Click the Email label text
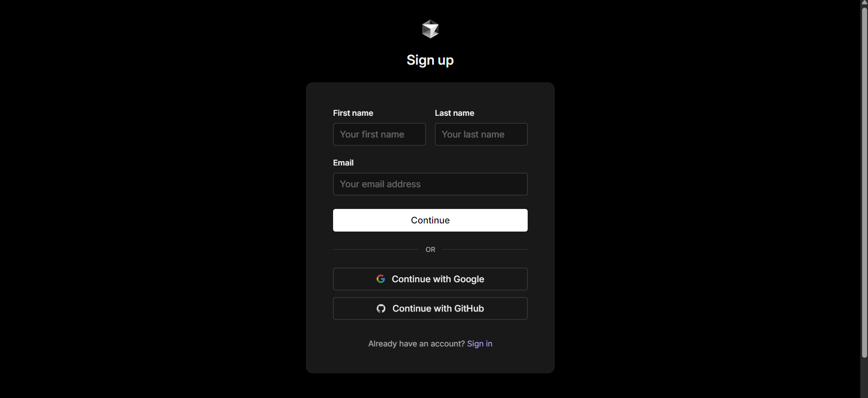The image size is (868, 398). pos(343,163)
